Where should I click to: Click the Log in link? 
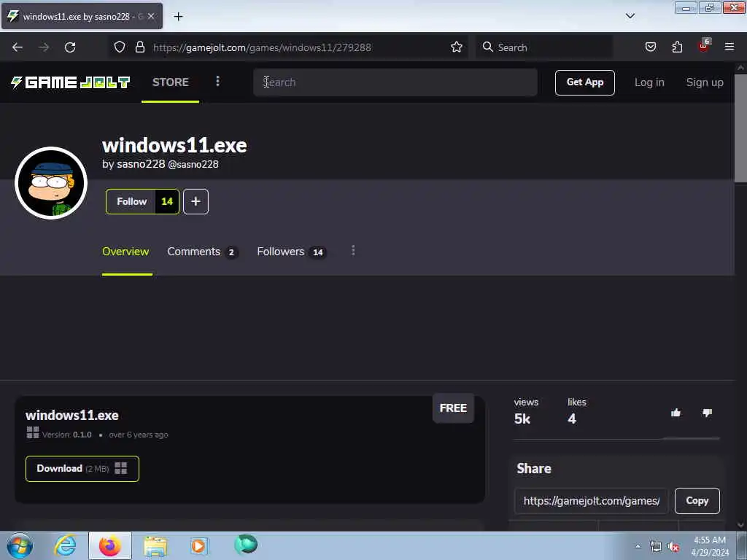click(x=649, y=82)
